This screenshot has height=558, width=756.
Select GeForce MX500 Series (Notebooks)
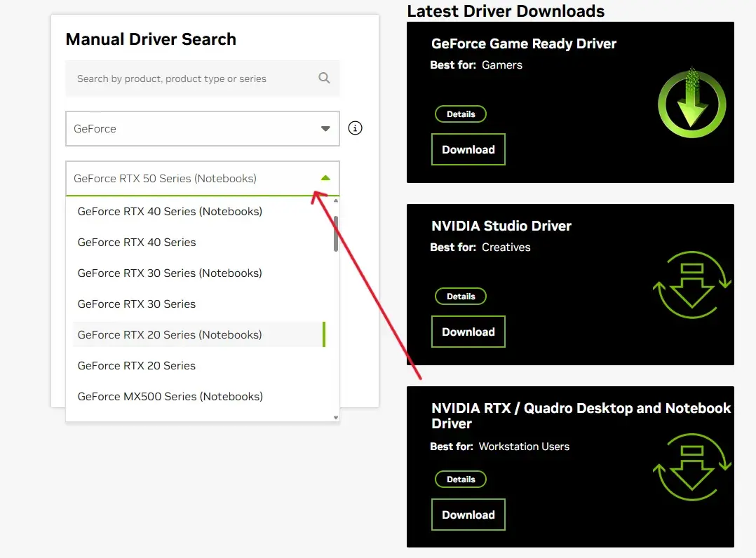point(170,396)
